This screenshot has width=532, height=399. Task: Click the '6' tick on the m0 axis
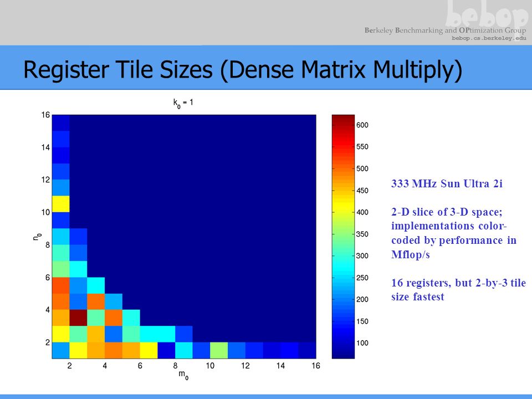pyautogui.click(x=140, y=366)
